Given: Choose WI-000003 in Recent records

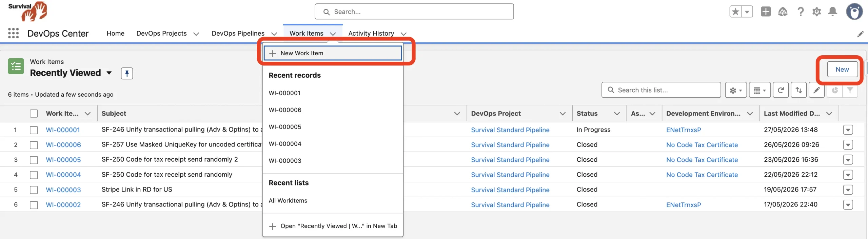Looking at the screenshot, I should [333, 161].
